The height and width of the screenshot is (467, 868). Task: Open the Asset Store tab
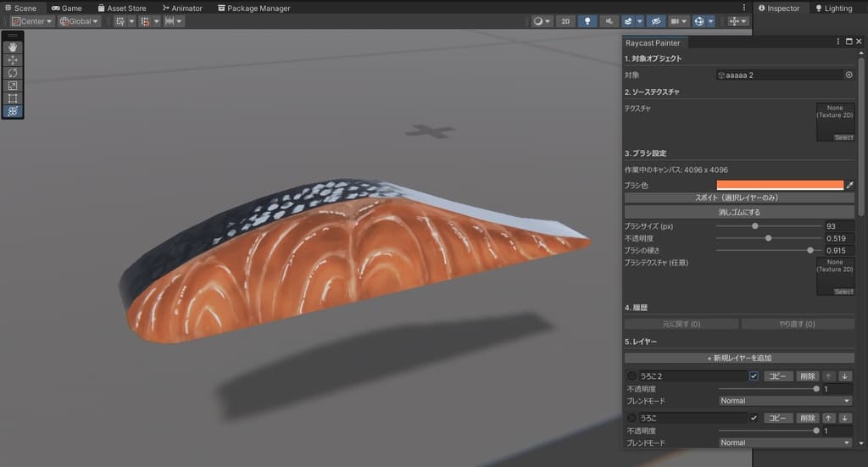coord(122,8)
